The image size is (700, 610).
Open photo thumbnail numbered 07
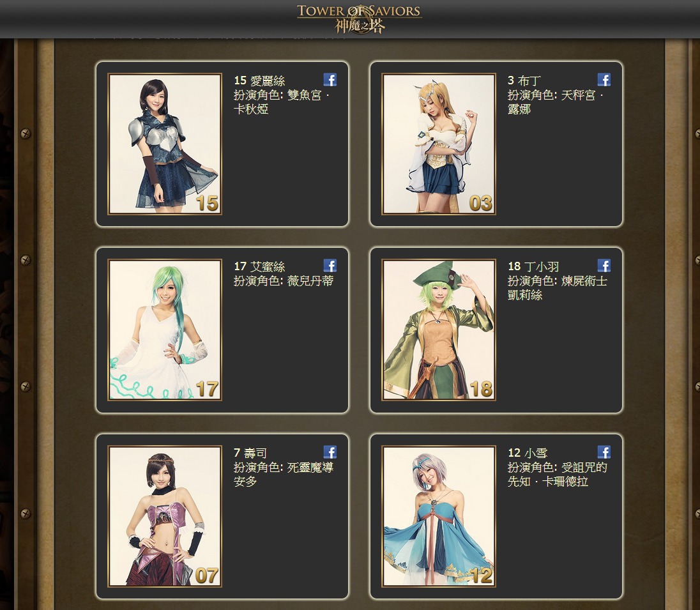[x=165, y=516]
